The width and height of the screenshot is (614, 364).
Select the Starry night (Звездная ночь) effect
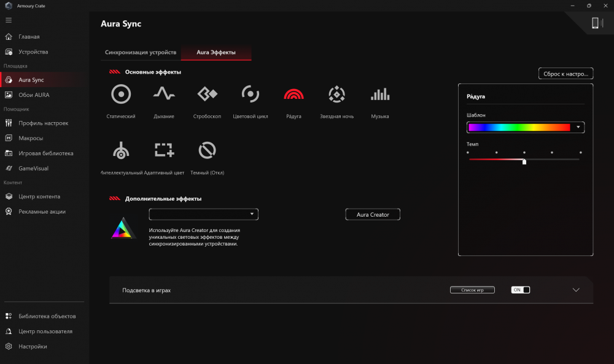(x=336, y=94)
